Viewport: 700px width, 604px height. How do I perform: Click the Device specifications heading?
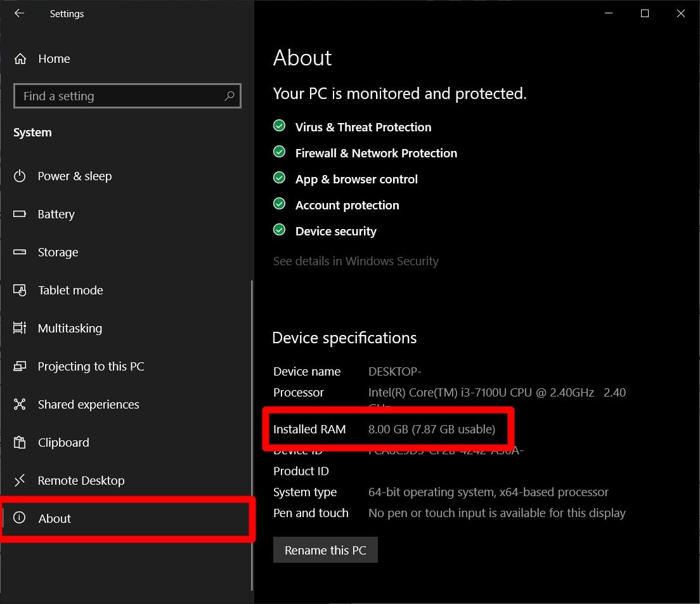pyautogui.click(x=344, y=338)
